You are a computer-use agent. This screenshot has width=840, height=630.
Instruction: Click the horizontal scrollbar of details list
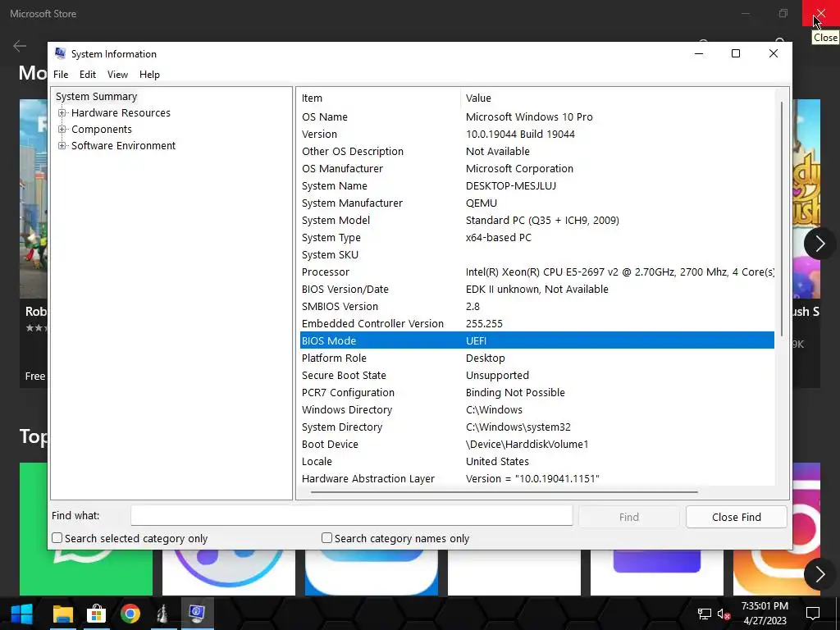tap(504, 492)
